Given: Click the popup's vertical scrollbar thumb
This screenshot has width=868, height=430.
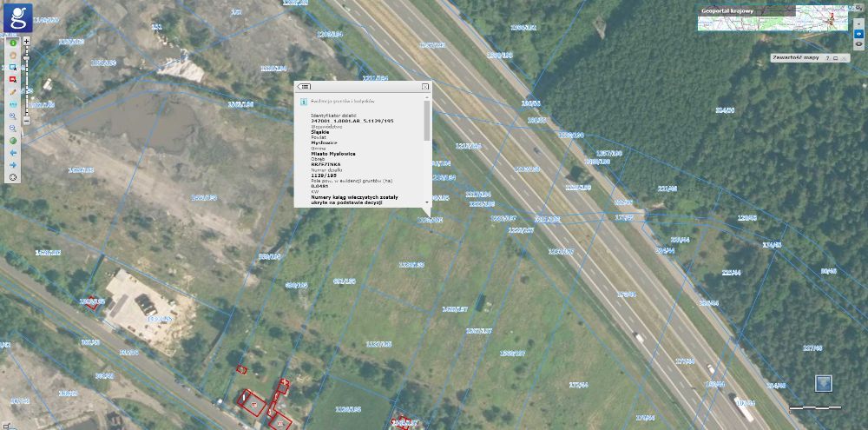Looking at the screenshot, I should click(426, 122).
